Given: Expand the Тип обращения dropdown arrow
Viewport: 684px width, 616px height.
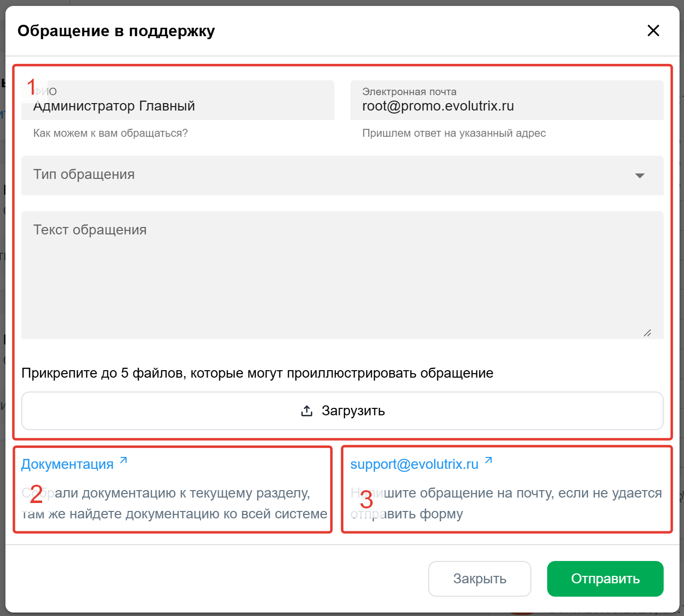Looking at the screenshot, I should click(640, 175).
